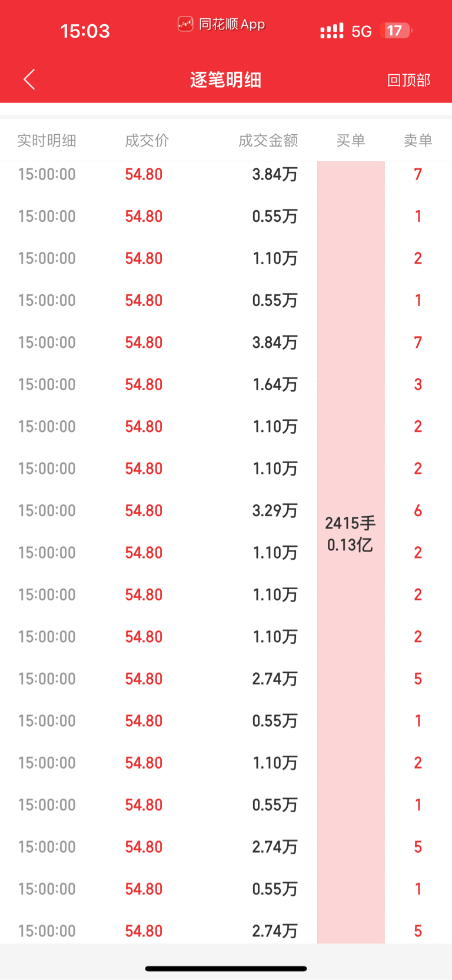Image resolution: width=452 pixels, height=980 pixels.
Task: Select the 买单 column header
Action: [351, 141]
